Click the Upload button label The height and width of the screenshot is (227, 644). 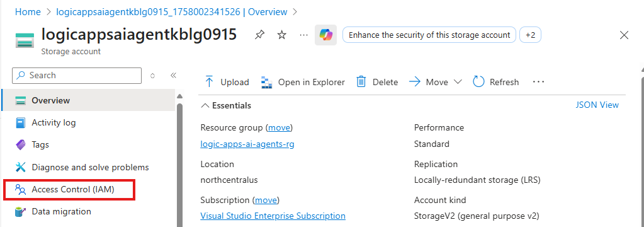pos(235,82)
